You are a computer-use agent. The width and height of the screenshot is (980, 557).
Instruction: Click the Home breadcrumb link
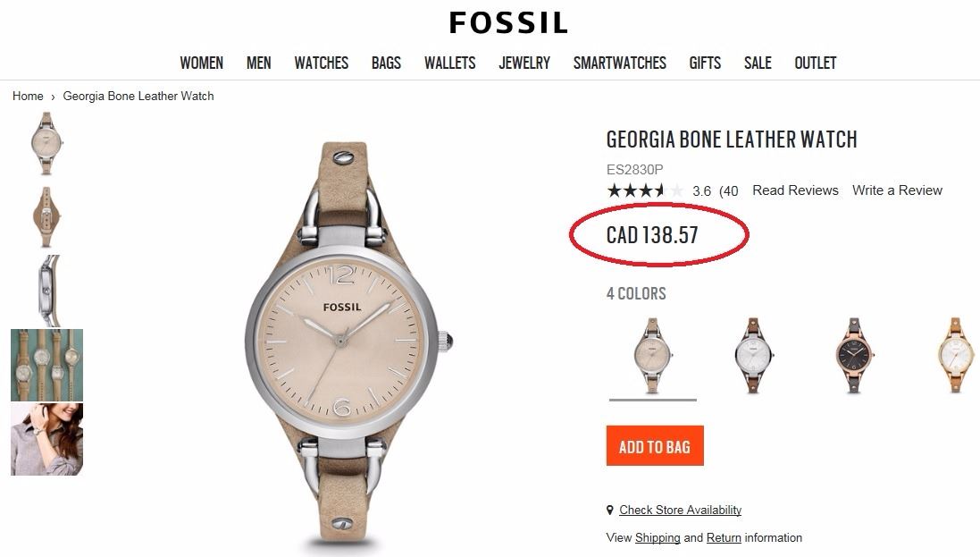[28, 96]
